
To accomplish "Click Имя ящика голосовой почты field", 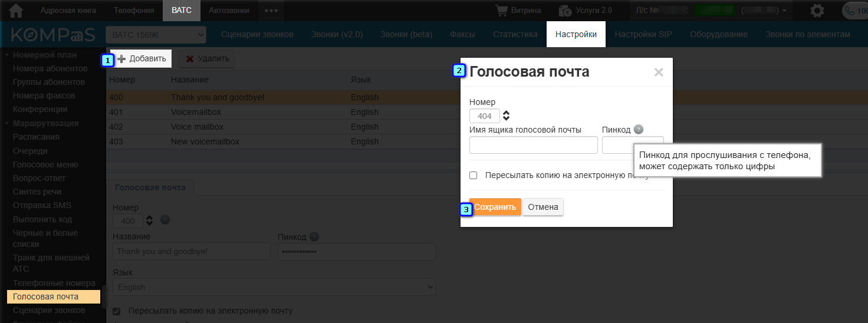I will point(533,145).
